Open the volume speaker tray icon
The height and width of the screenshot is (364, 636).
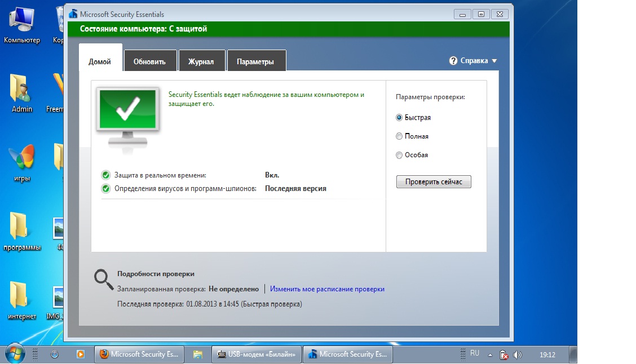517,354
